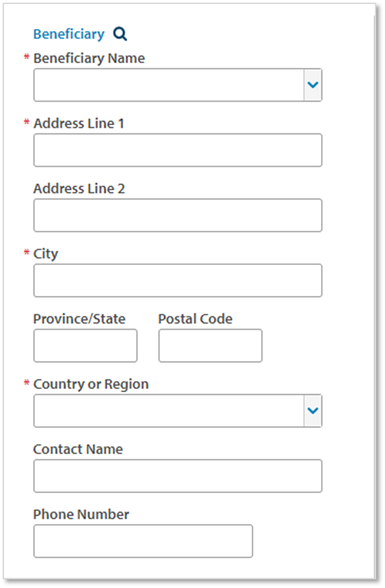
Task: Click the City field label
Action: pyautogui.click(x=46, y=254)
